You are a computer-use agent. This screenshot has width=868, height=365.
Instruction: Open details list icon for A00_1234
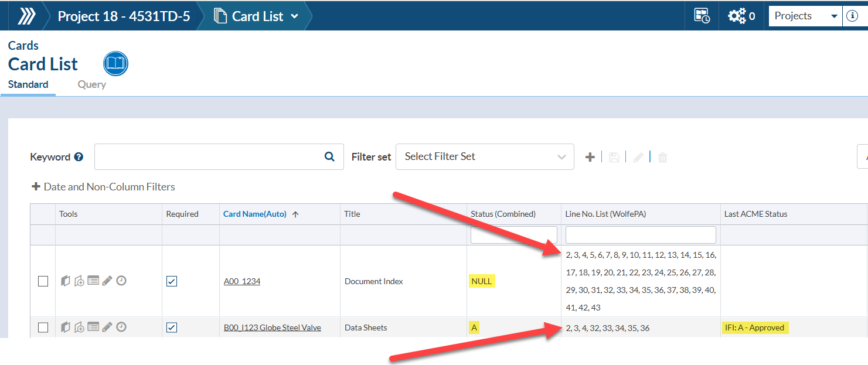point(93,281)
